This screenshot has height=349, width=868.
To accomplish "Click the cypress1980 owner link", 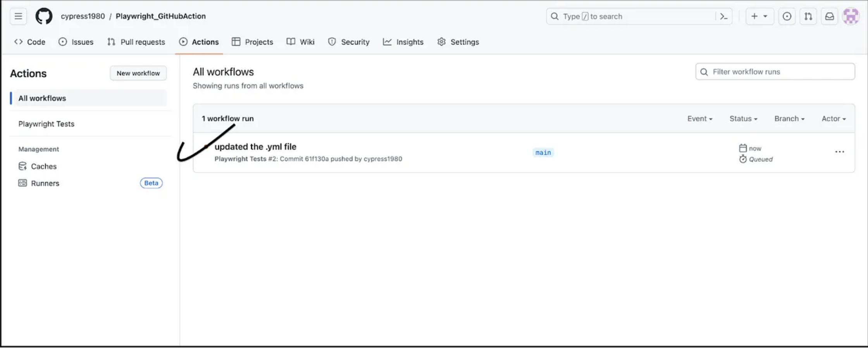I will pos(83,16).
